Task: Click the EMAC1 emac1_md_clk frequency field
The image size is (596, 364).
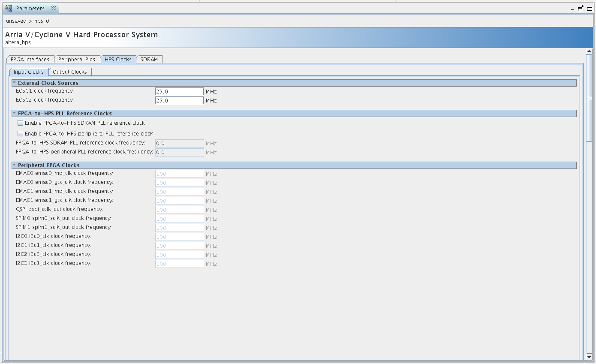Action: coord(179,192)
